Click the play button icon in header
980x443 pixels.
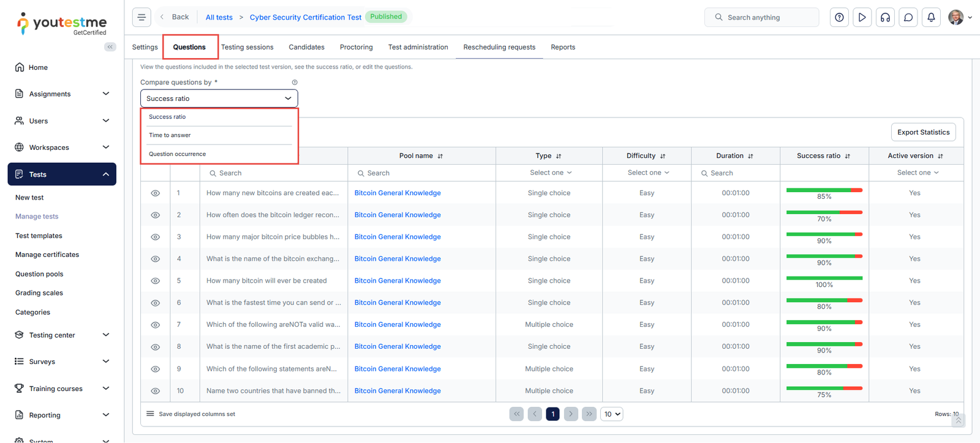tap(862, 17)
